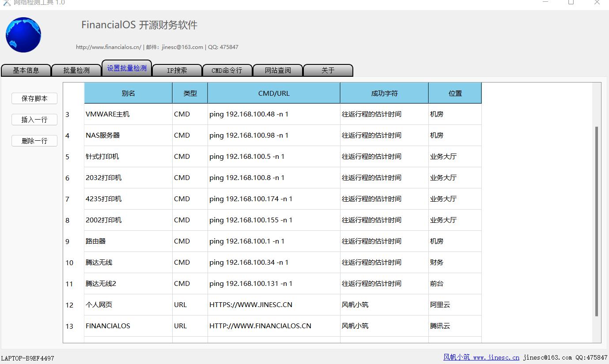609x364 pixels.
Task: Click the 删除一行 button
Action: 34,141
